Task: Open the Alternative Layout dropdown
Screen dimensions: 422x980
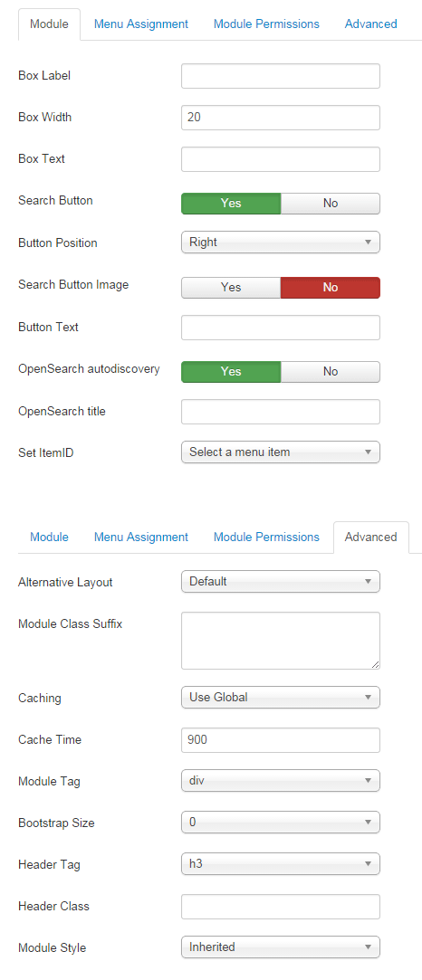Action: click(x=281, y=581)
